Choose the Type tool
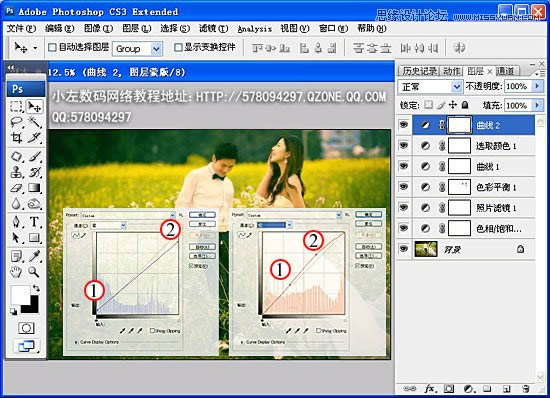Screen dimensions: 550x398 pos(34,222)
